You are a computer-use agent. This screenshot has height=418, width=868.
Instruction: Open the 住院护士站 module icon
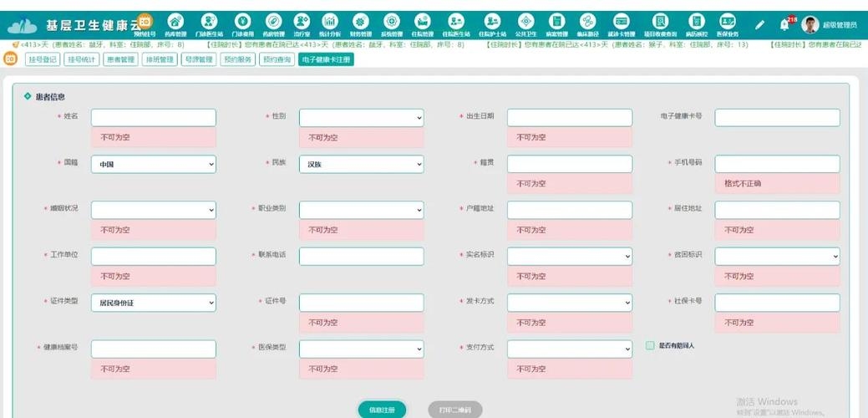pos(492,22)
